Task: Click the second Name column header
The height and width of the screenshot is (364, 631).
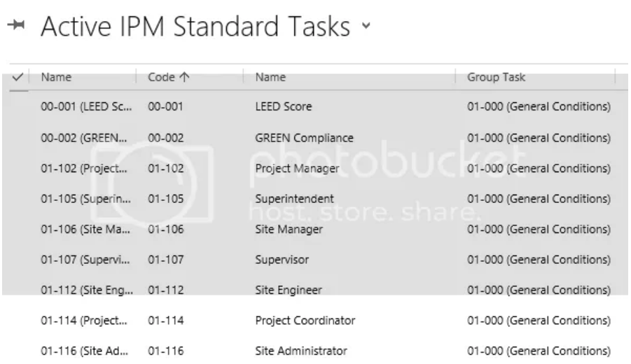Action: click(x=270, y=77)
